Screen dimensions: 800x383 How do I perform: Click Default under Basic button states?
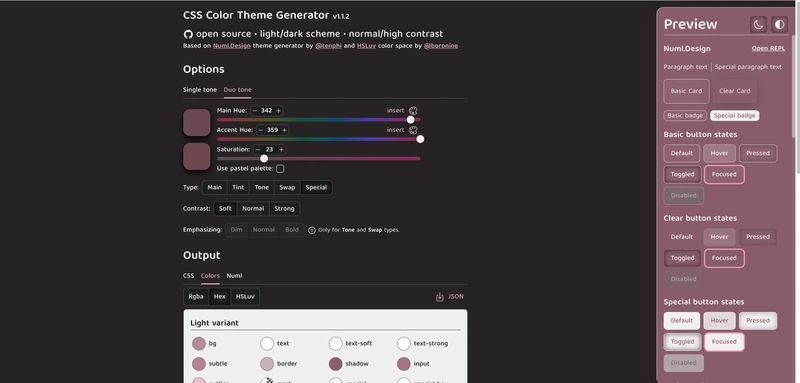click(682, 154)
